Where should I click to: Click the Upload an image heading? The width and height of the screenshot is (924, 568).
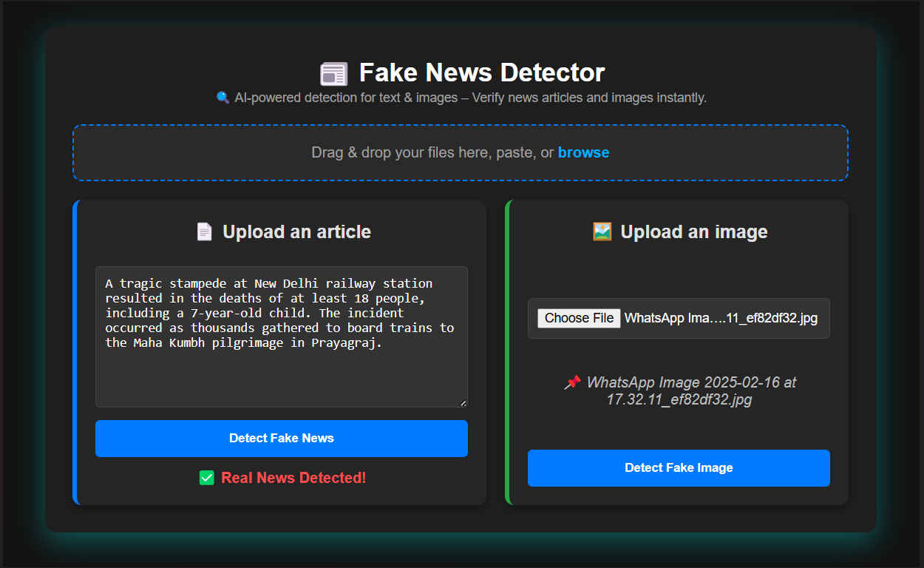click(694, 232)
